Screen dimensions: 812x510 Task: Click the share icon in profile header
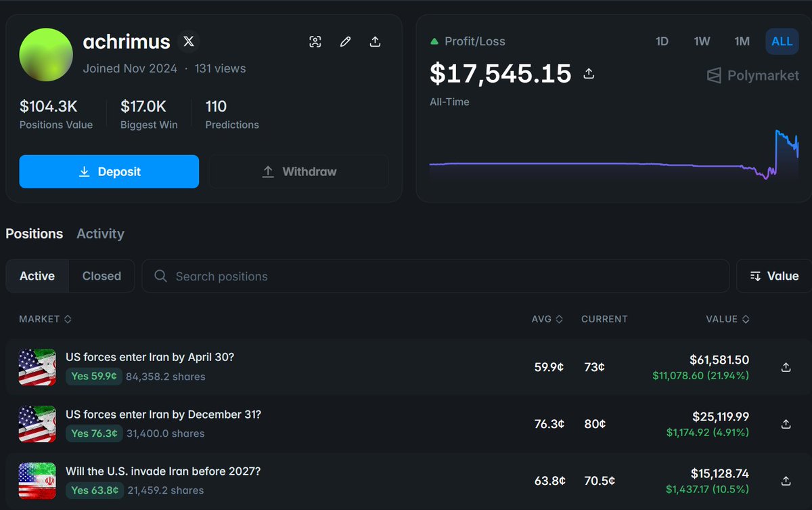375,42
